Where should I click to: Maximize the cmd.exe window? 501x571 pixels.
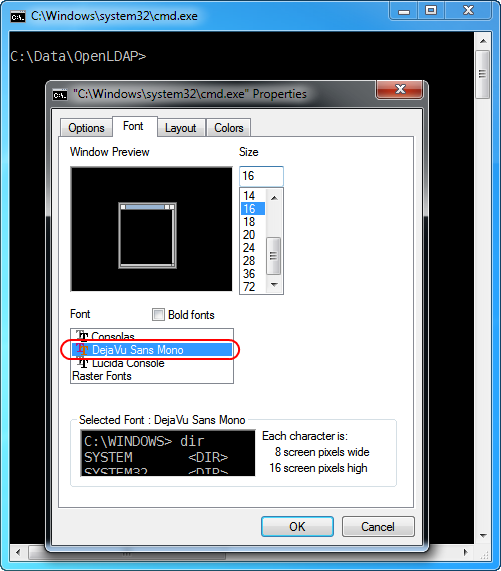click(431, 10)
